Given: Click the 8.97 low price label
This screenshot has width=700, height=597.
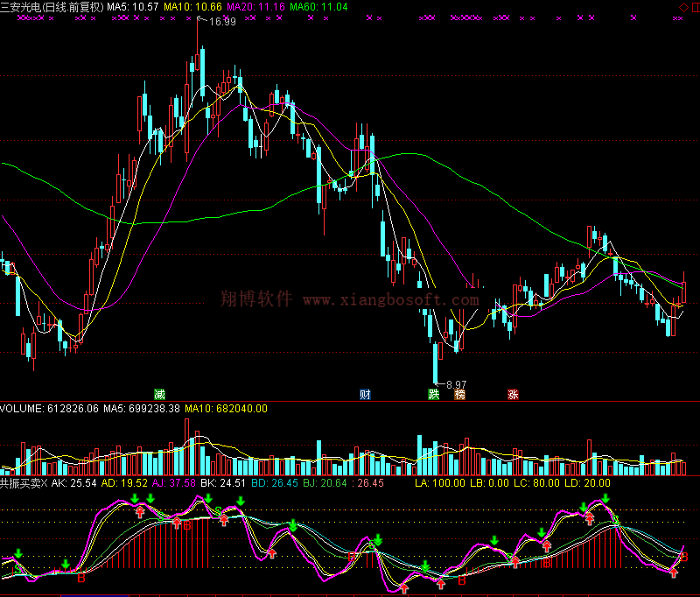Looking at the screenshot, I should [x=456, y=384].
